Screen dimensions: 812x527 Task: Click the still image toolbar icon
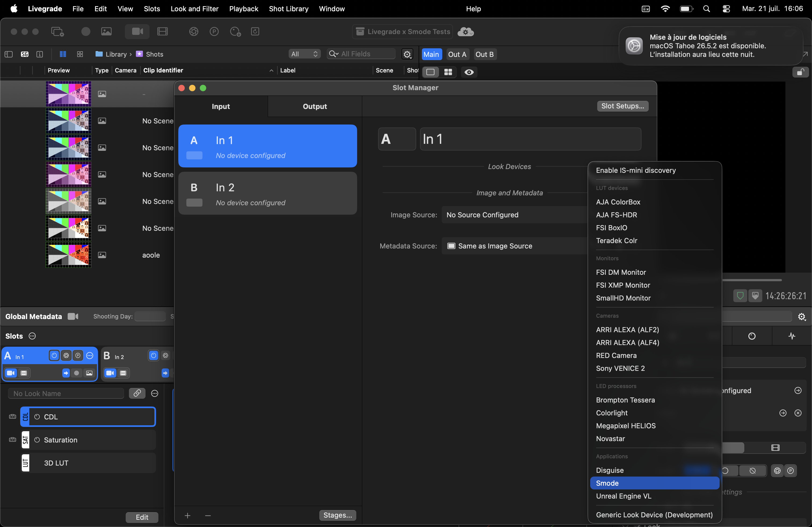point(106,32)
